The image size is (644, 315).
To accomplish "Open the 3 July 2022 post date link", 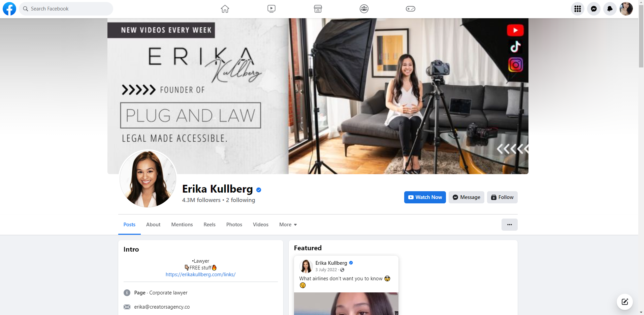I will 326,270.
